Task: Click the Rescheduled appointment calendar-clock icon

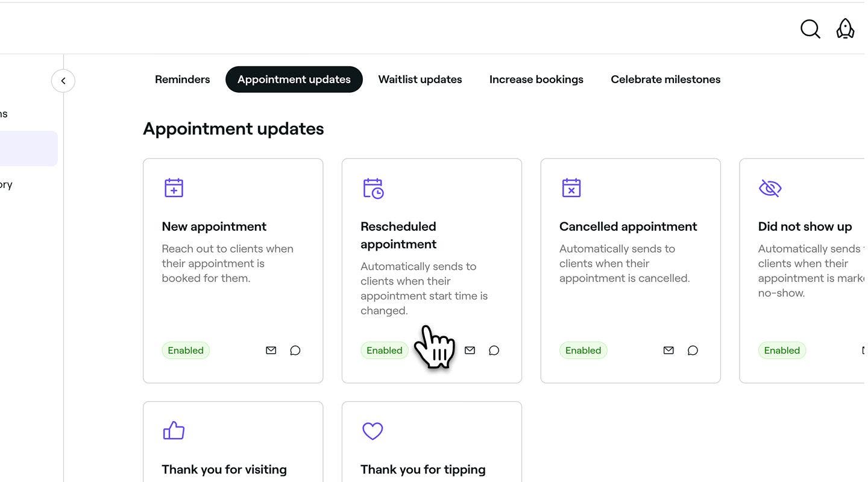Action: (x=373, y=188)
